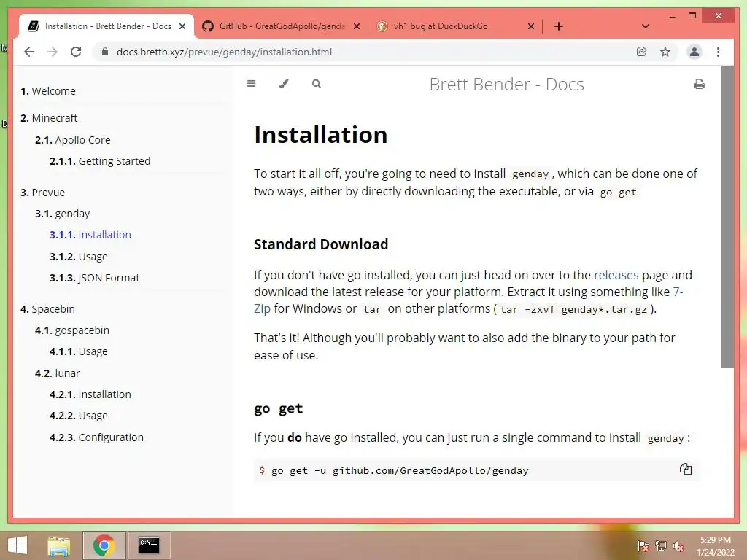
Task: Click the go get -u command text
Action: click(400, 470)
